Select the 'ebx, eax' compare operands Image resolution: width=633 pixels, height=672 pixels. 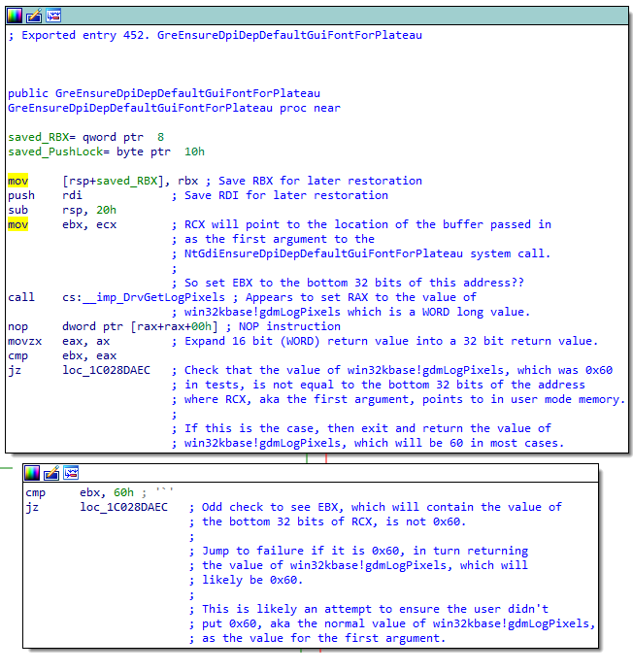[89, 355]
